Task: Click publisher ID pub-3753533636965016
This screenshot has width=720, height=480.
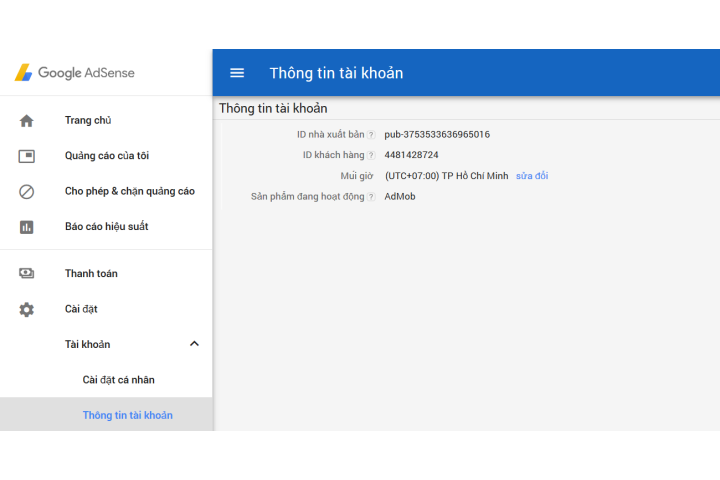Action: click(437, 135)
